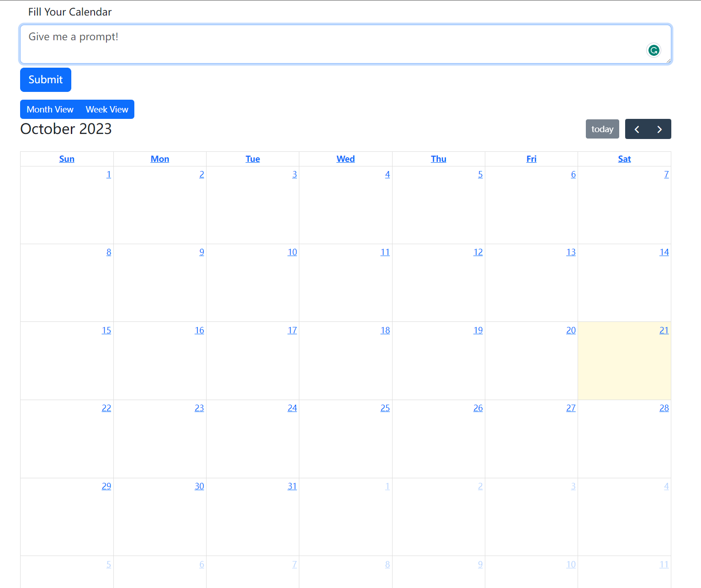This screenshot has width=701, height=588.
Task: Switch to Month View
Action: pos(50,109)
